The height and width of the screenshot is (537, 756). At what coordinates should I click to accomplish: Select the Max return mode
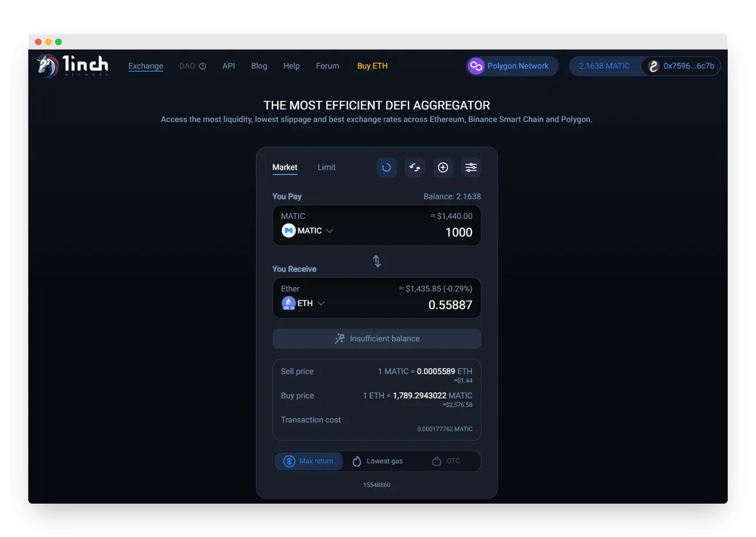(308, 461)
